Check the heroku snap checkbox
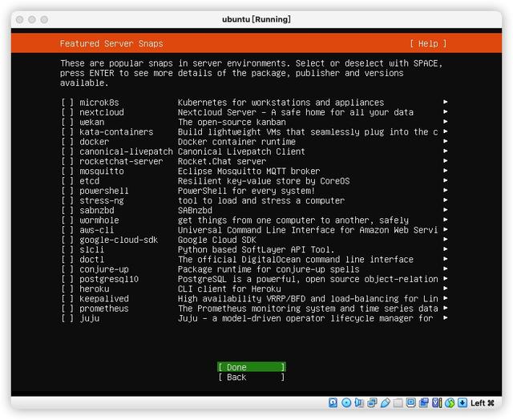This screenshot has width=513, height=420. click(x=67, y=289)
